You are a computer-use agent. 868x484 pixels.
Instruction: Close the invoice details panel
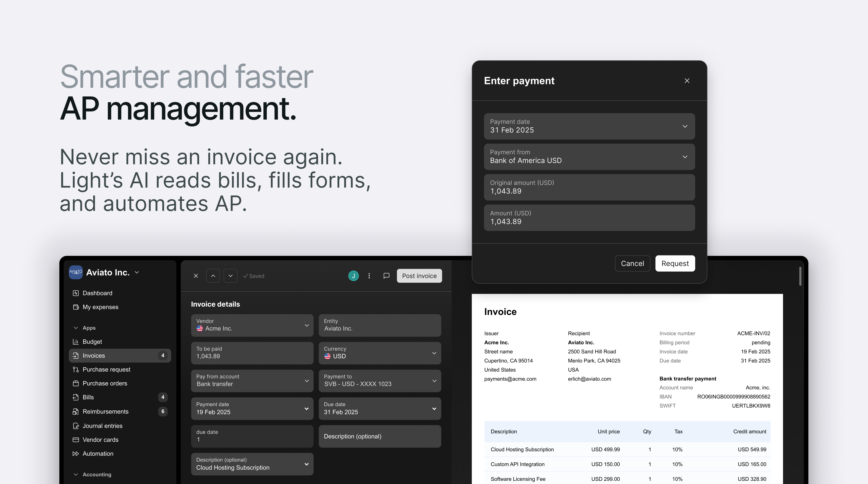tap(196, 276)
